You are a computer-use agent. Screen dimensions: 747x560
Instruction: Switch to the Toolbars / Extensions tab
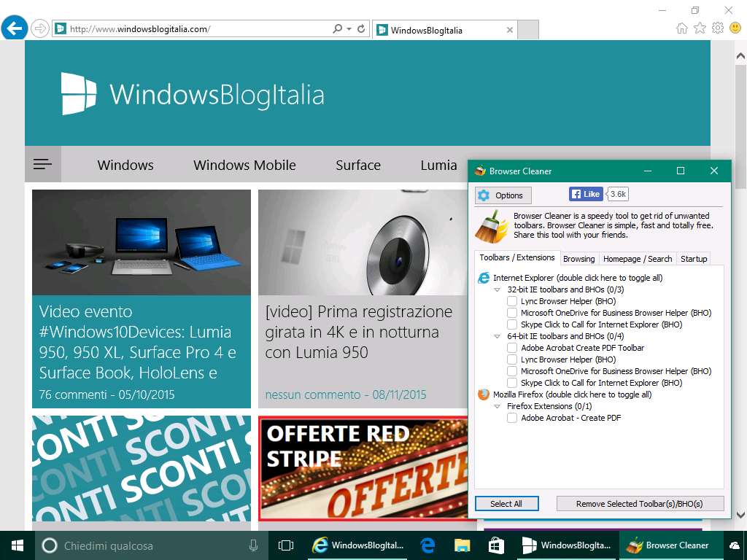(517, 257)
